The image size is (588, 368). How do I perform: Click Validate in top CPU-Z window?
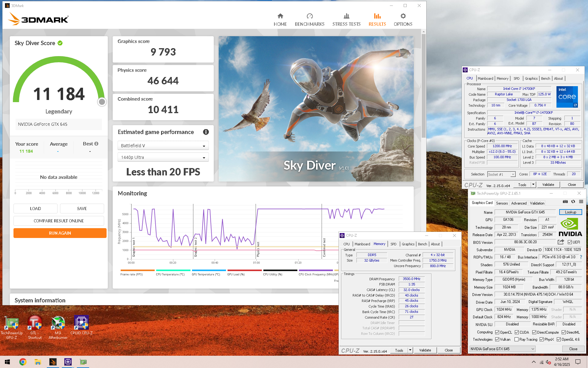click(x=548, y=185)
